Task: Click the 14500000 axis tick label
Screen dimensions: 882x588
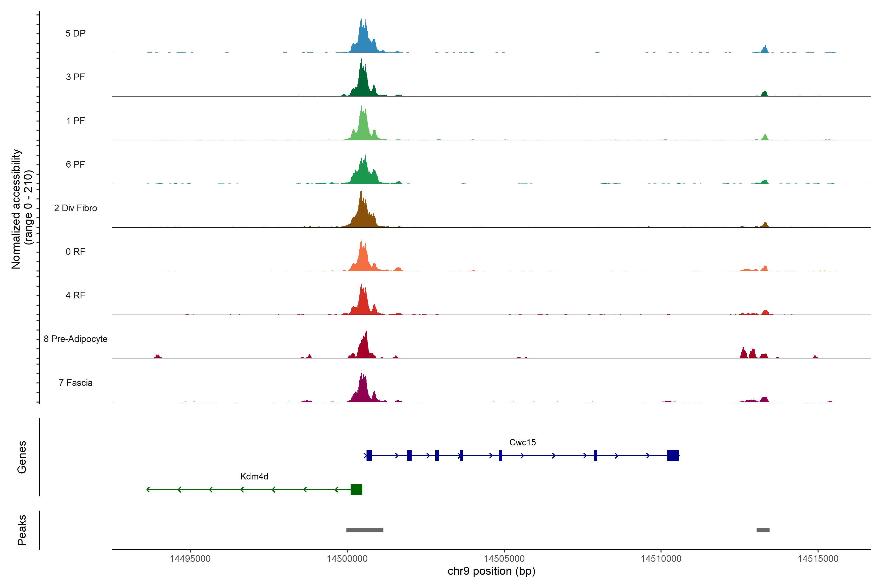Action: coord(347,559)
